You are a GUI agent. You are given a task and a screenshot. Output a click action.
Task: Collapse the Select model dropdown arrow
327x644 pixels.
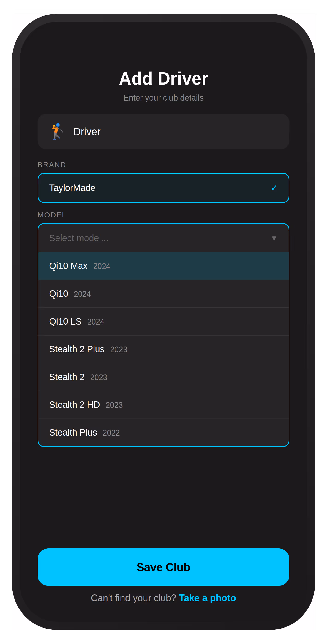[274, 238]
